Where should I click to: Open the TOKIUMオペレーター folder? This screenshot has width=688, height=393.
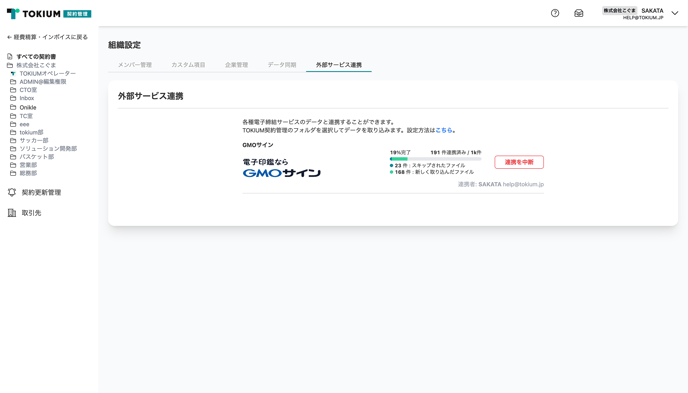[47, 73]
